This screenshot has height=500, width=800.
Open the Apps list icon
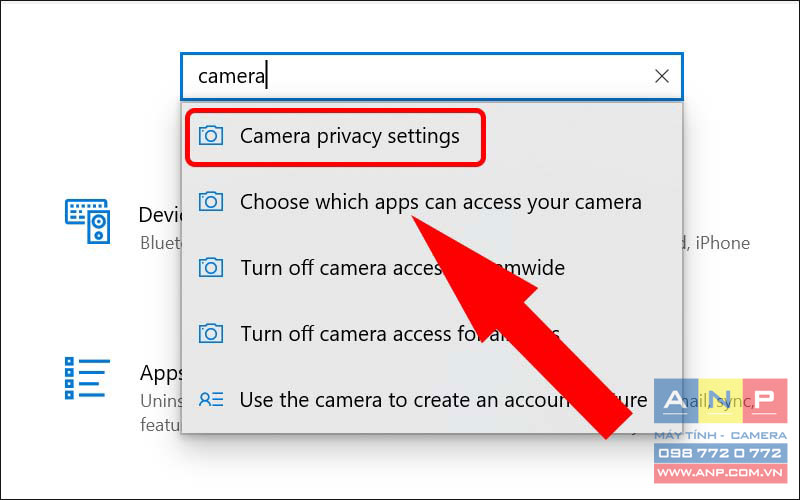click(87, 378)
